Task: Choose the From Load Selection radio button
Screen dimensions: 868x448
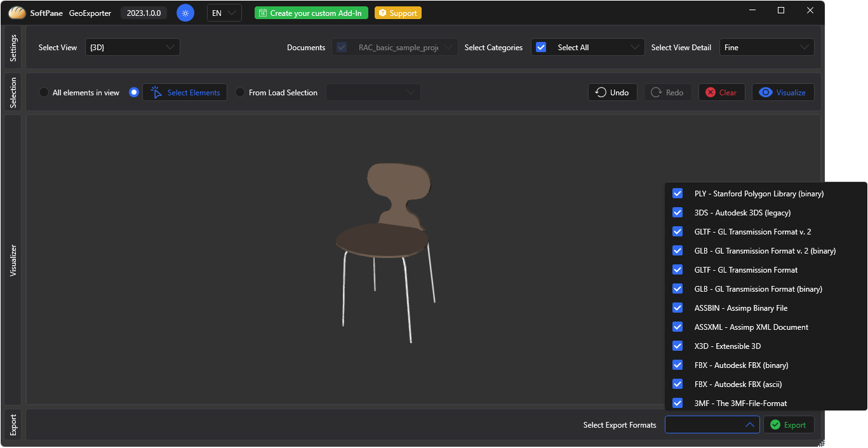Action: 240,93
